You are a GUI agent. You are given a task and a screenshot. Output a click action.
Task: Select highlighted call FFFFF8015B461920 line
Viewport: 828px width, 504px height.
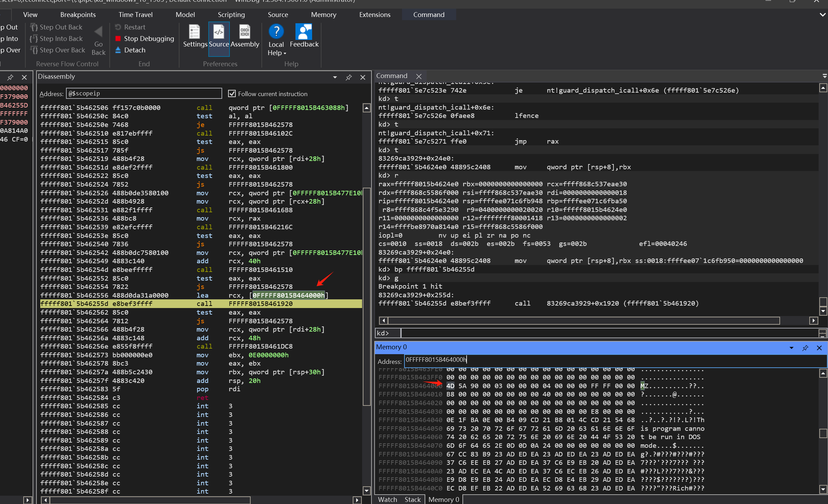click(x=201, y=304)
